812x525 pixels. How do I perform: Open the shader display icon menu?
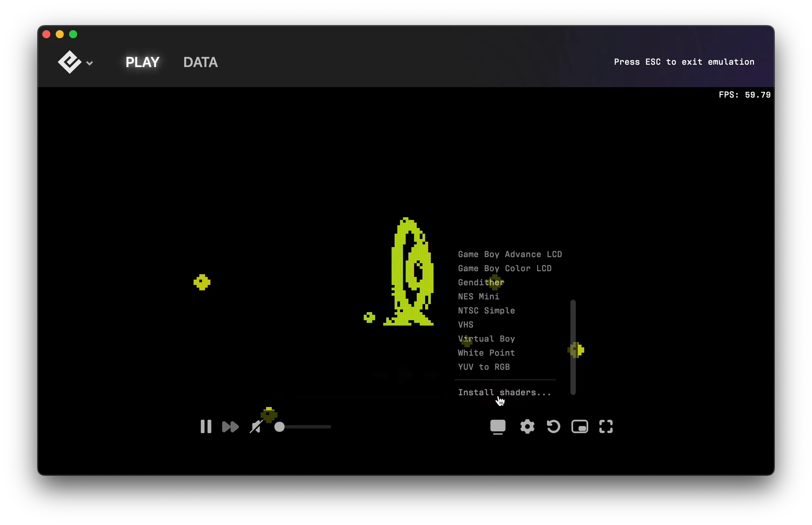(498, 426)
